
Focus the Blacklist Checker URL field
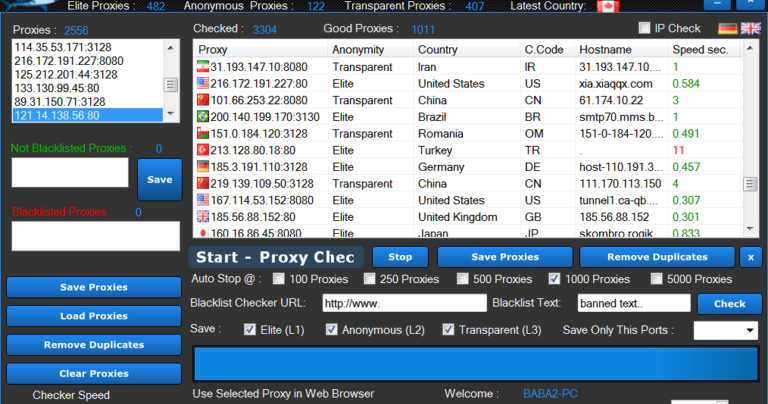[x=405, y=303]
